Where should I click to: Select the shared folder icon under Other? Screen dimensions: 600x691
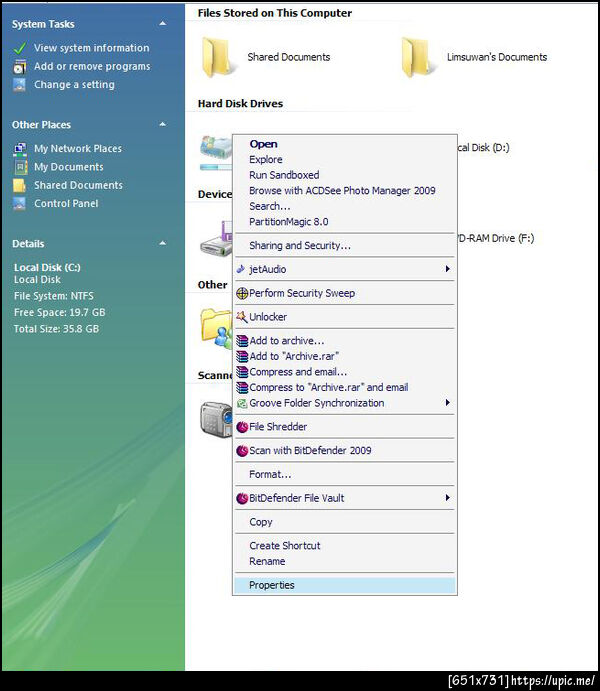(x=216, y=329)
